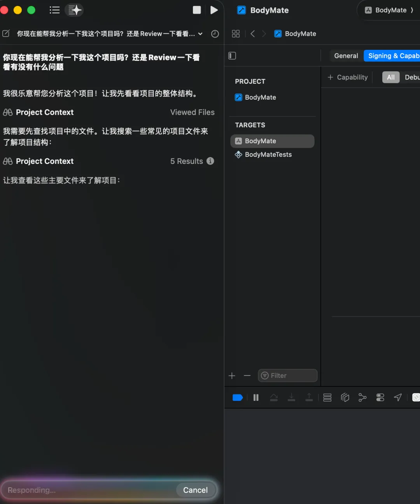Toggle the project and targets list sidebar
This screenshot has width=420, height=504.
tap(232, 56)
